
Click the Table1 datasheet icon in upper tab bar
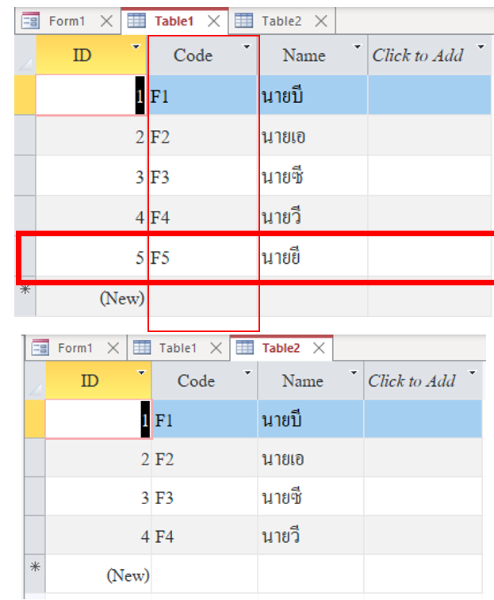tap(136, 21)
